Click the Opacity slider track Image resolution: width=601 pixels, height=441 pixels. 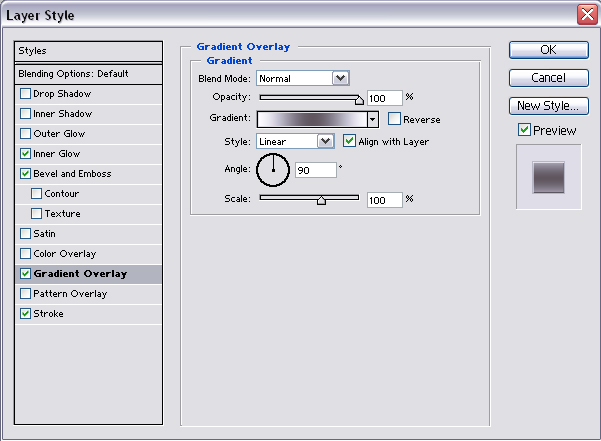[308, 98]
